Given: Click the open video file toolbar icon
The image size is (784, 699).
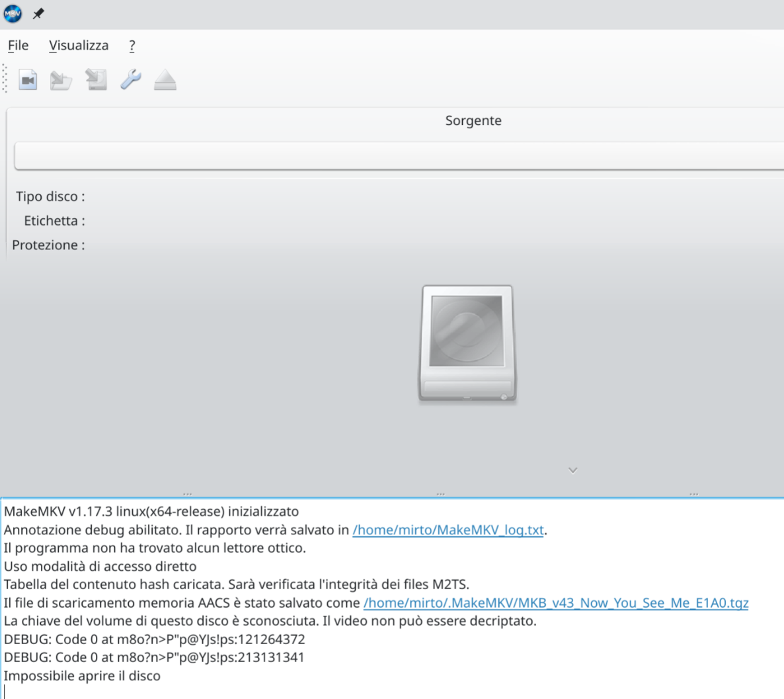Looking at the screenshot, I should 28,79.
